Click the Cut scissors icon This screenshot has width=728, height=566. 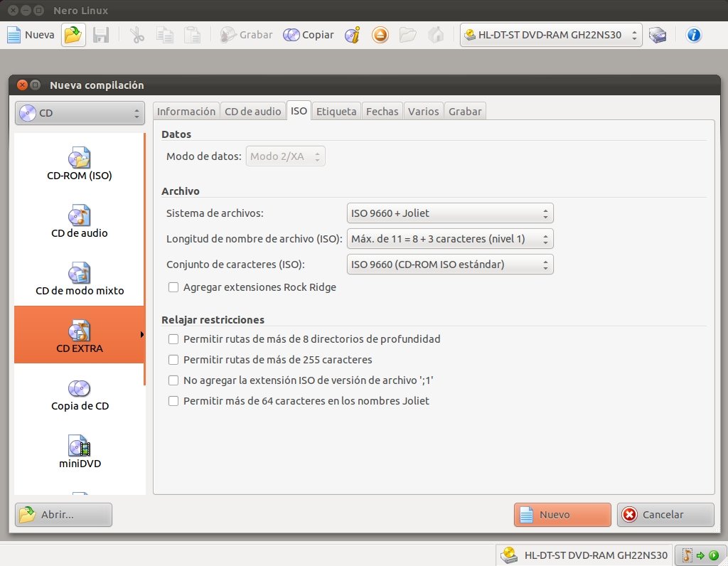point(137,35)
